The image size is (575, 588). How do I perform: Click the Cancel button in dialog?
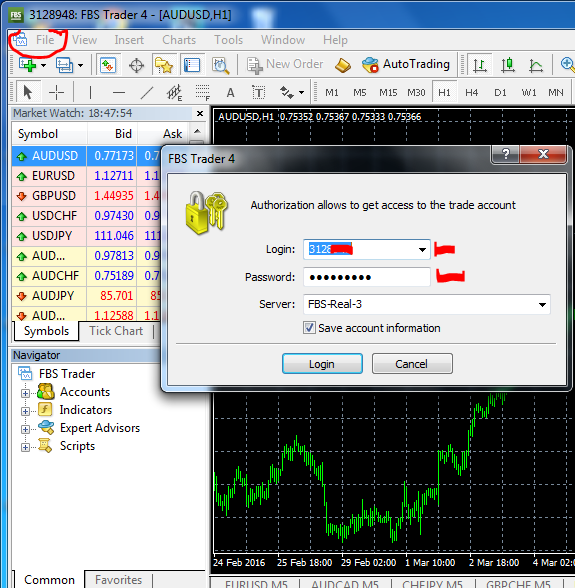(412, 364)
